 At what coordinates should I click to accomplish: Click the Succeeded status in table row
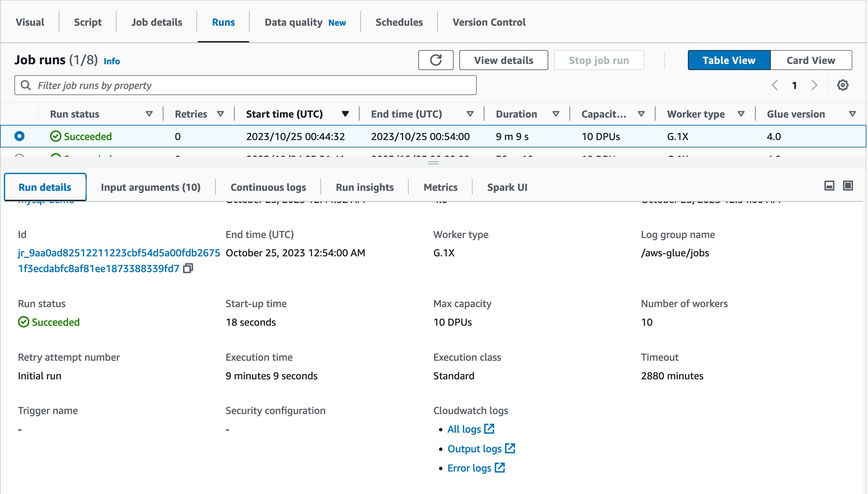(81, 137)
